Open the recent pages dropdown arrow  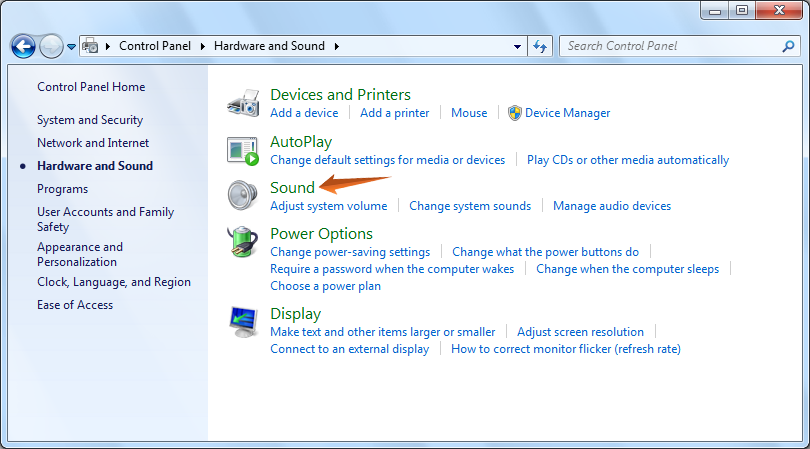point(71,47)
